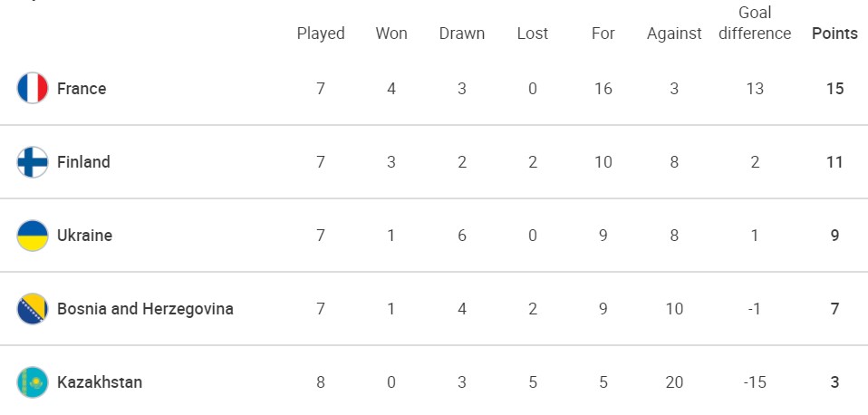The height and width of the screenshot is (415, 868).
Task: Click the Drawn column header
Action: [462, 34]
